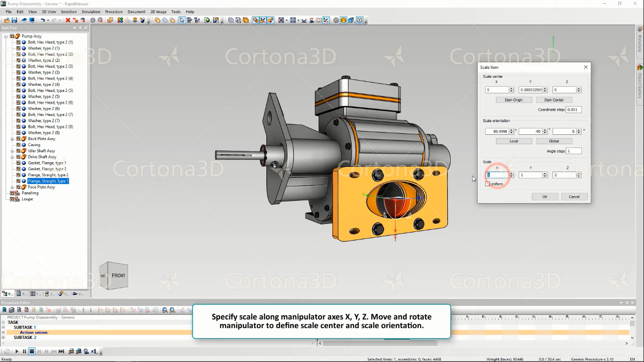The image size is (644, 362).
Task: Toggle checkbox of Gasket, Flange, type 1
Action: click(18, 163)
